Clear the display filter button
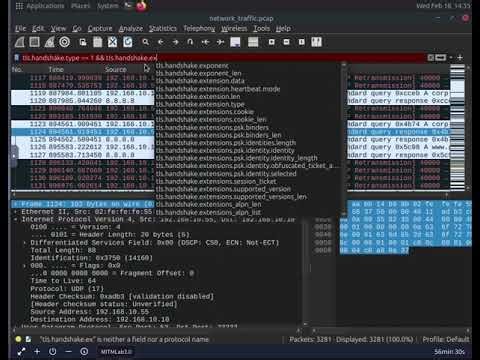 click(x=431, y=58)
